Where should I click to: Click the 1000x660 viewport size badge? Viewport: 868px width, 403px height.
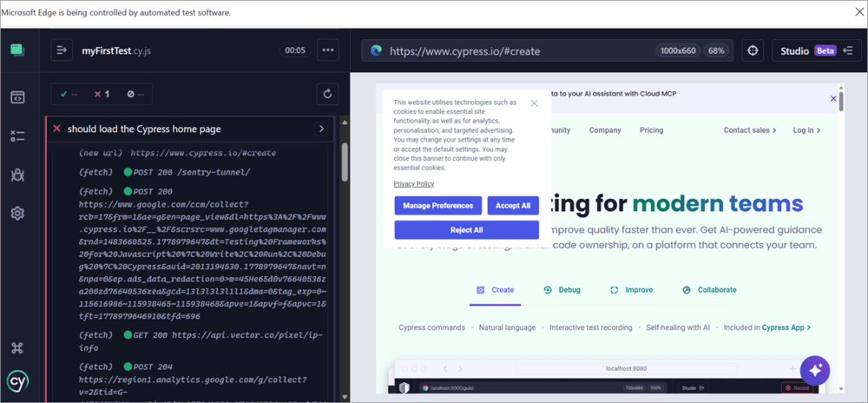tap(678, 51)
